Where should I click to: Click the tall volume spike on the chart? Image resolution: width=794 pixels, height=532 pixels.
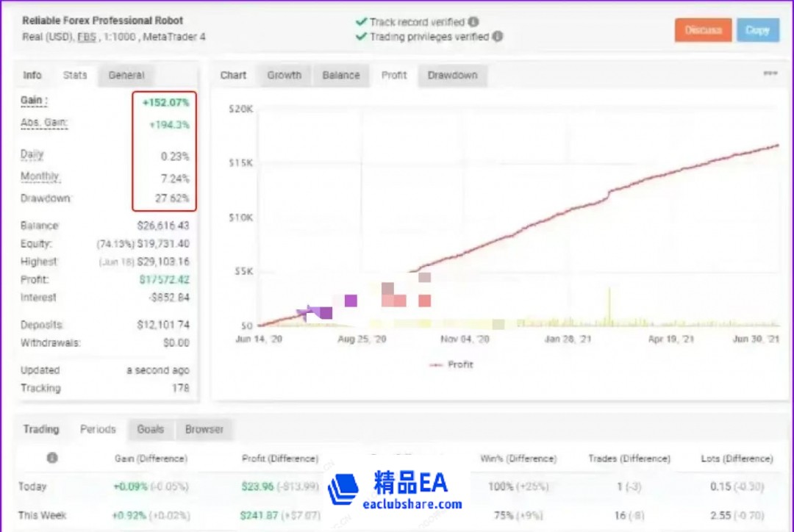[609, 305]
